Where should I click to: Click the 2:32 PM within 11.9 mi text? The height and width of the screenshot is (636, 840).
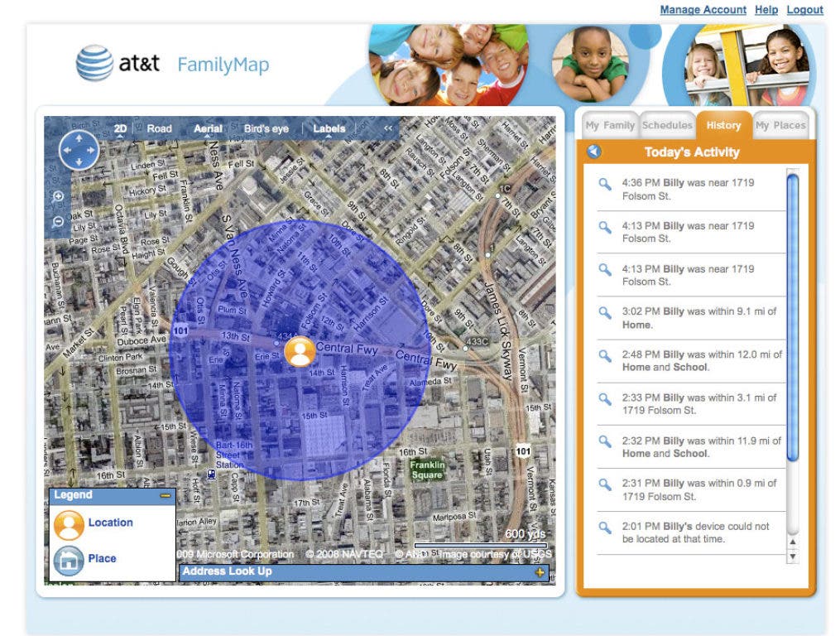tap(701, 446)
